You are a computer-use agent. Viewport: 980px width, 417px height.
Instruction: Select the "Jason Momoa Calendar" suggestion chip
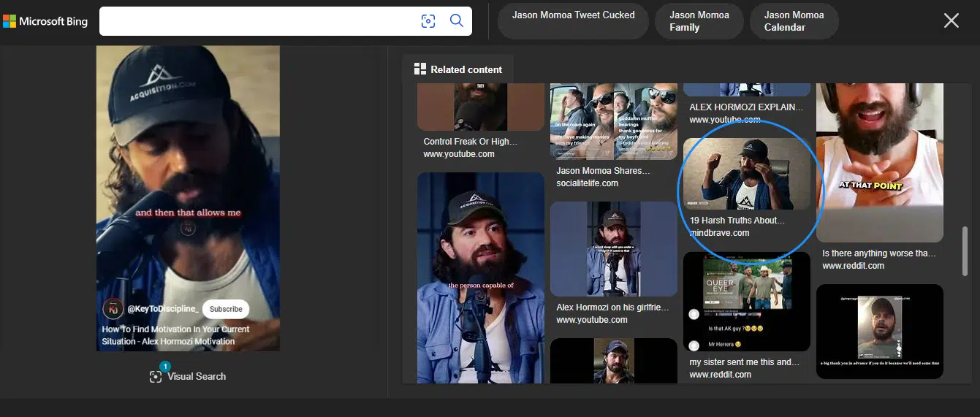(794, 21)
